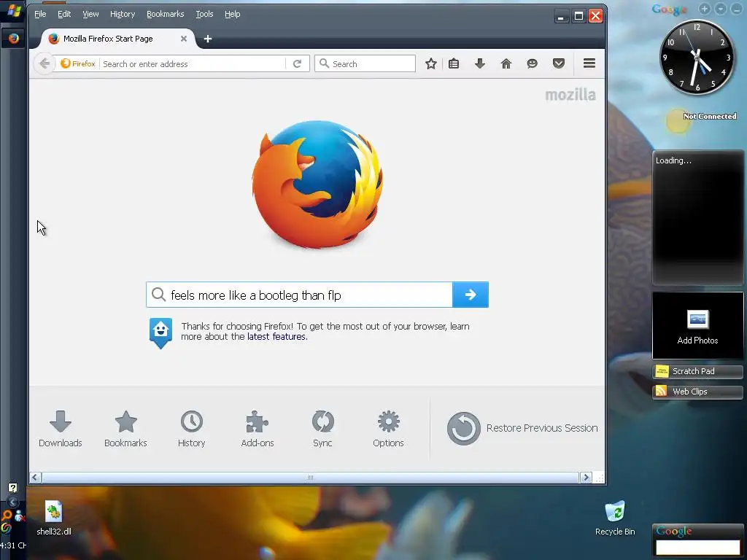Click the Google gadget search box

click(697, 547)
